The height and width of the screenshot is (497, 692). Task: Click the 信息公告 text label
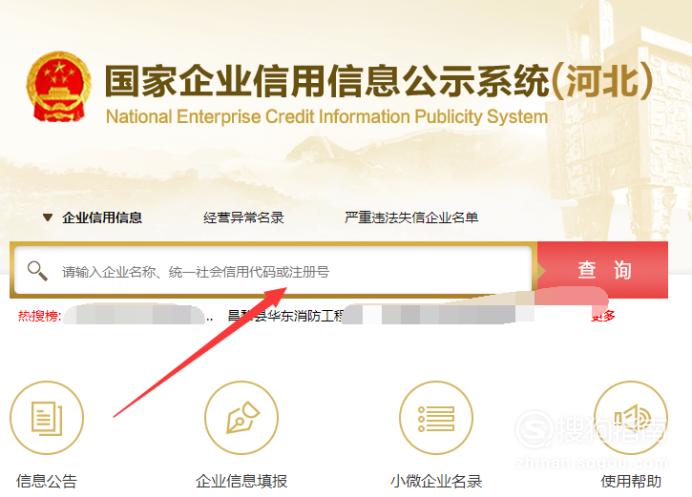coord(47,481)
